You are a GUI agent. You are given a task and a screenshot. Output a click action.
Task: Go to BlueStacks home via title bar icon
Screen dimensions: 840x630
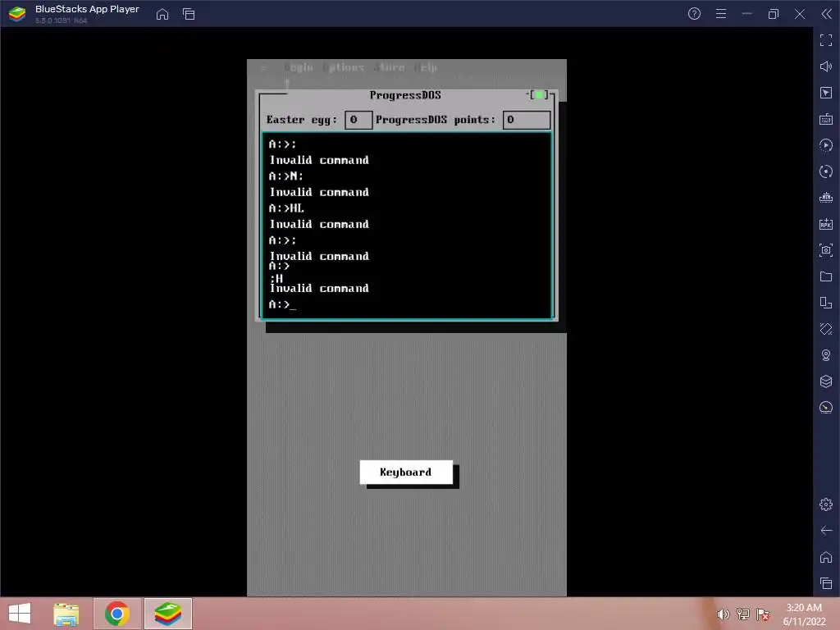[162, 14]
